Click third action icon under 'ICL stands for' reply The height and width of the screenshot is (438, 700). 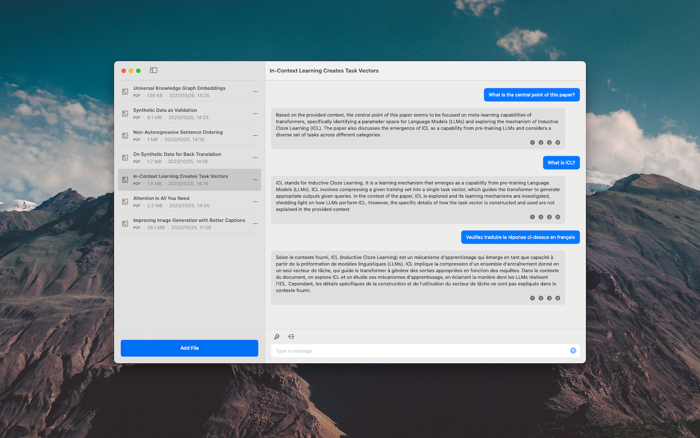[549, 217]
